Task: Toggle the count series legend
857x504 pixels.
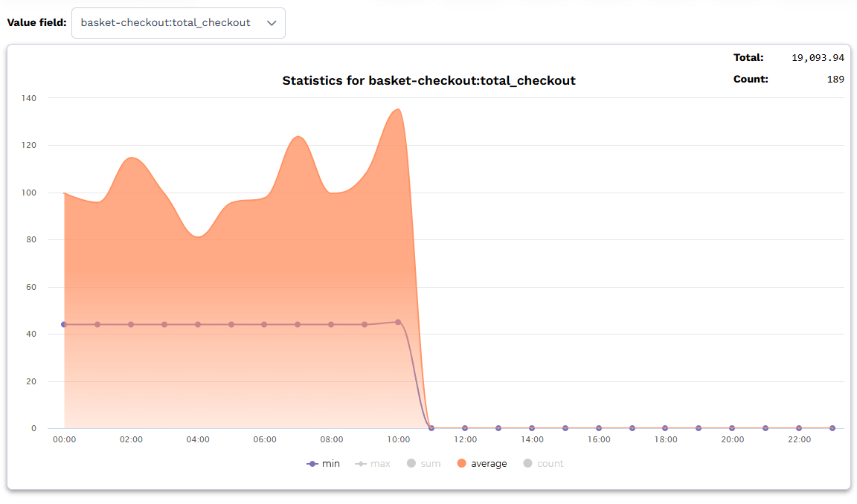Action: 543,464
